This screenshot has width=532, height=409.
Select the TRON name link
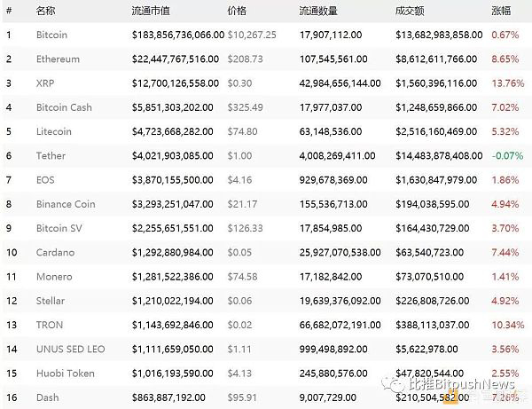(50, 326)
